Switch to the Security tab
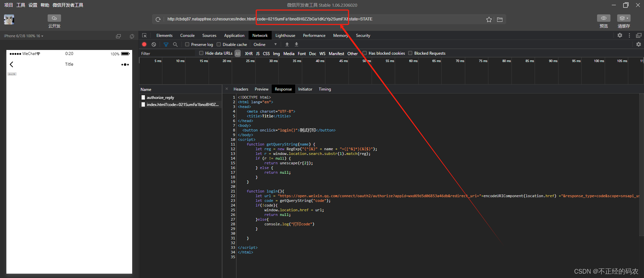644x278 pixels. (x=363, y=35)
